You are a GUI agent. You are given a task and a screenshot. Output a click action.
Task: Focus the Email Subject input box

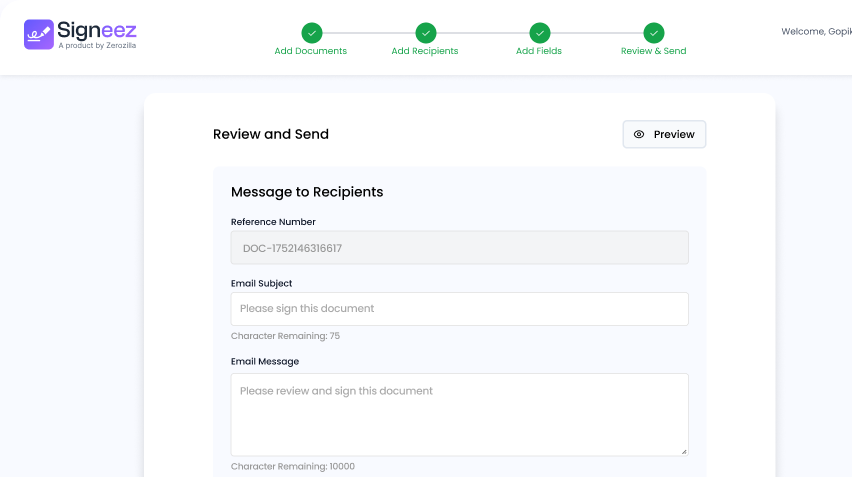459,309
